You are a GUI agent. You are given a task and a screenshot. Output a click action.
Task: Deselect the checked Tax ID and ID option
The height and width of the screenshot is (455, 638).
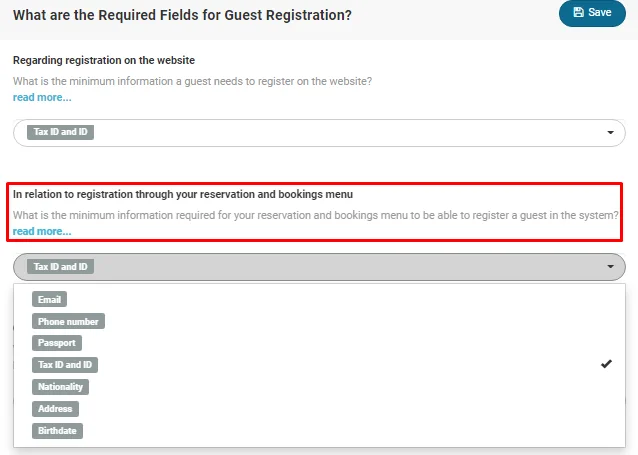coord(64,365)
